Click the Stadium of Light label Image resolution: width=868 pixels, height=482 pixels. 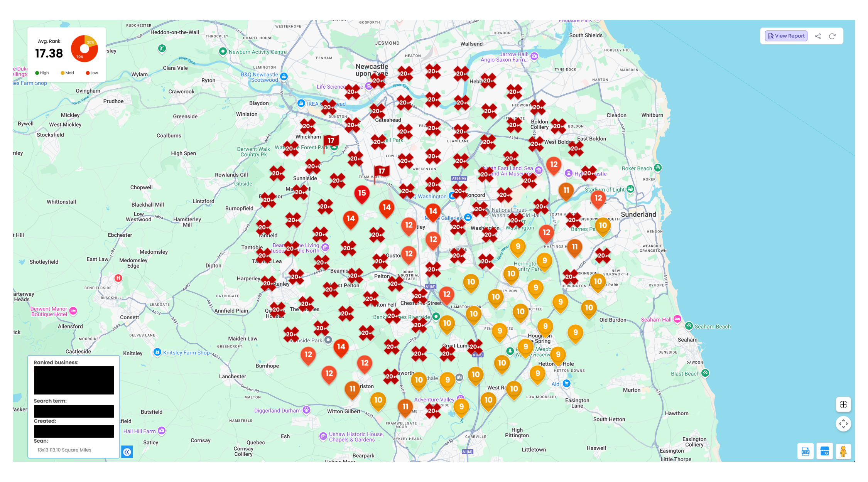(x=605, y=189)
